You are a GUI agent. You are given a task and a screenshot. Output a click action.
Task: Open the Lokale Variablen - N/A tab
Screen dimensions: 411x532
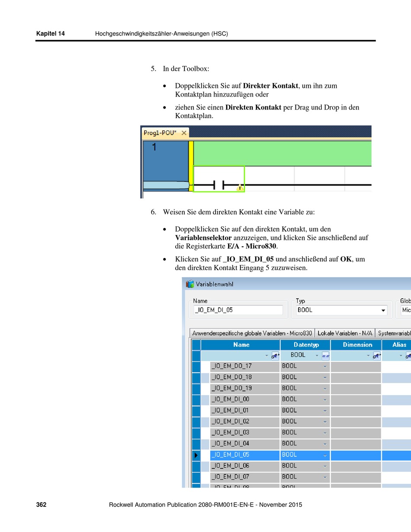(345, 333)
